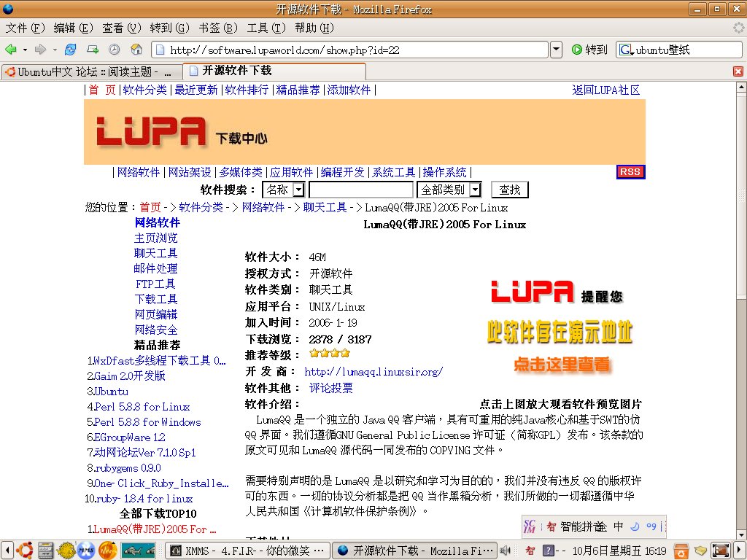Focus the 软件搜索 text input
Screen dimensions: 747x560
pyautogui.click(x=360, y=190)
